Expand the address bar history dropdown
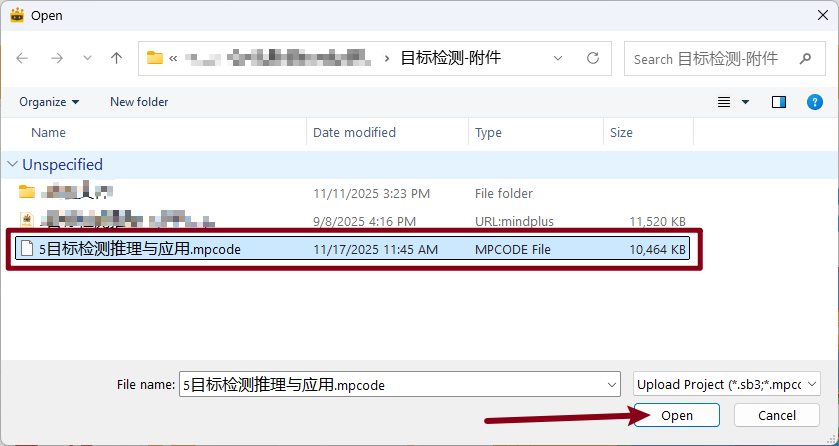 tap(561, 59)
